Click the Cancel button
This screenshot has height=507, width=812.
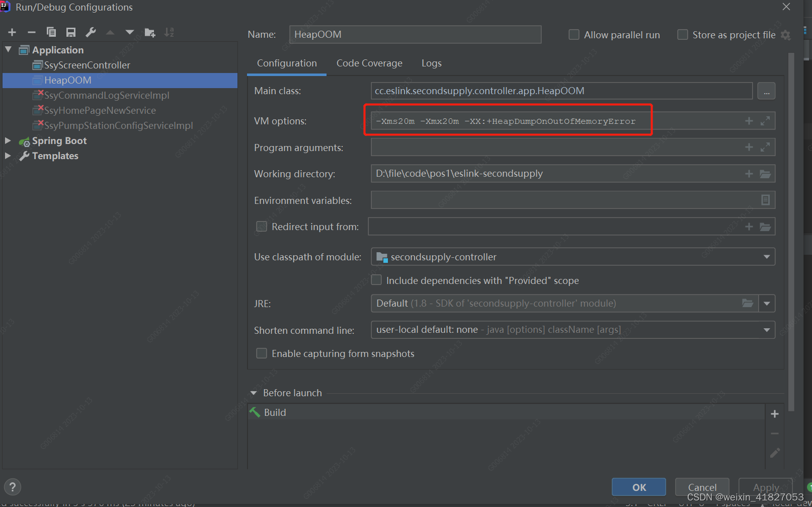[702, 487]
